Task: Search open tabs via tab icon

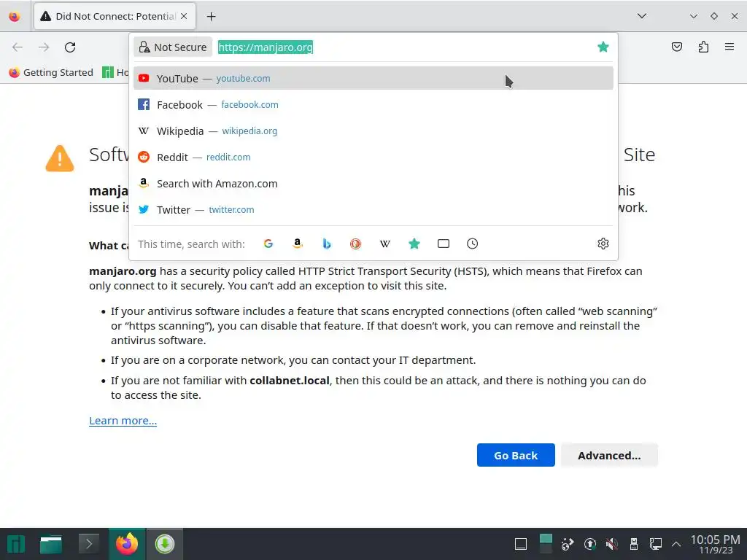Action: click(443, 244)
